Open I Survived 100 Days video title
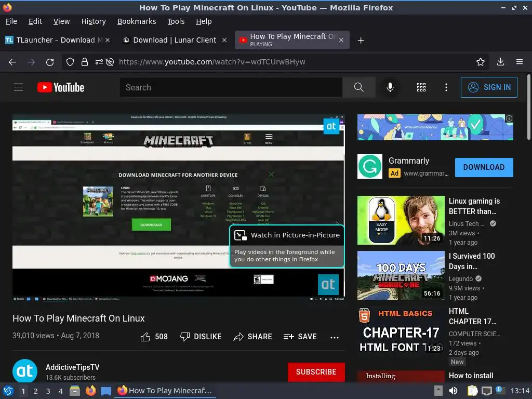 pos(472,261)
